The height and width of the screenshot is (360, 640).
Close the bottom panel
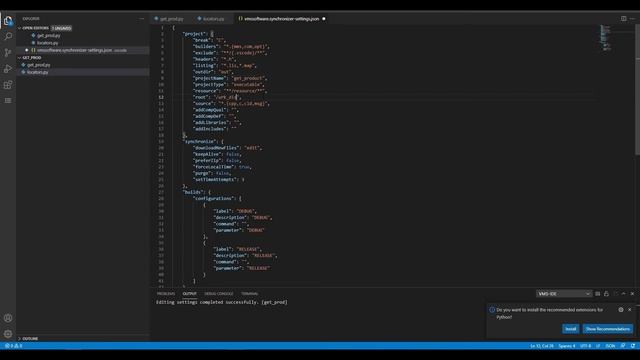[x=632, y=294]
